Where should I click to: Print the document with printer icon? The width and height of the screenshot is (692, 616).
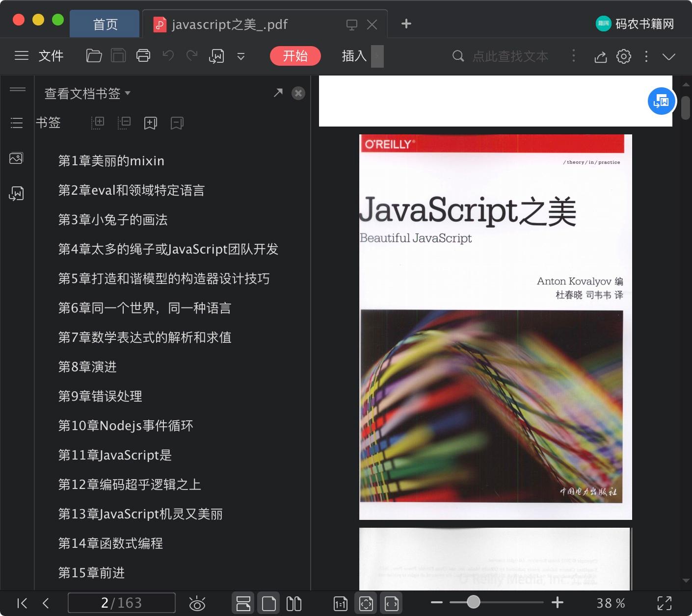coord(143,56)
